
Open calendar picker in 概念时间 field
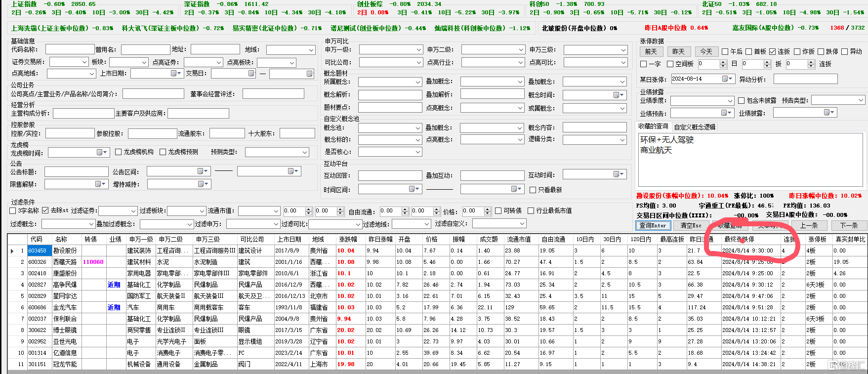click(x=619, y=95)
